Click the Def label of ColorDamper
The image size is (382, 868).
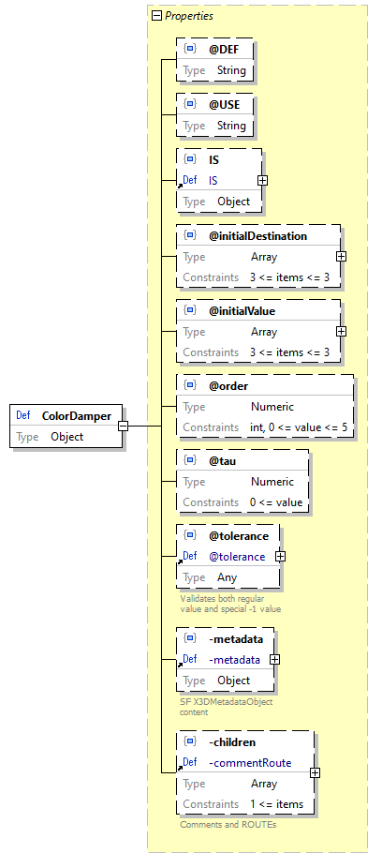click(x=23, y=415)
